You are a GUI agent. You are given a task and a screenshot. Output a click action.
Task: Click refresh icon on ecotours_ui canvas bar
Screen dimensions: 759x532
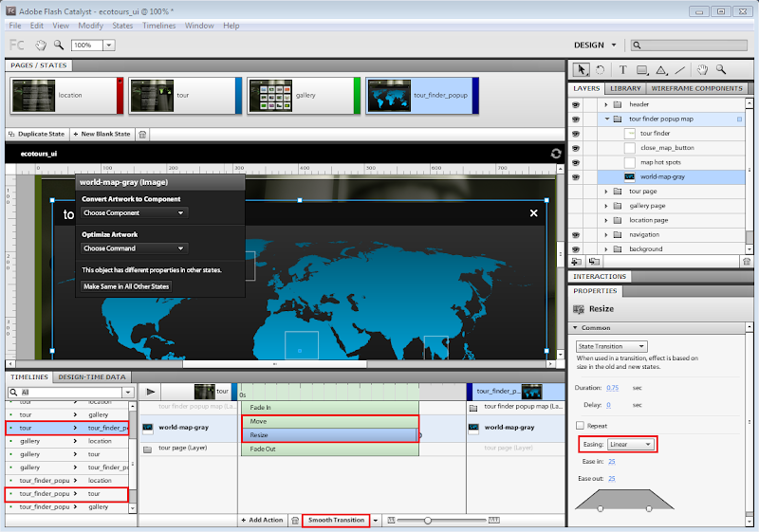click(x=555, y=153)
